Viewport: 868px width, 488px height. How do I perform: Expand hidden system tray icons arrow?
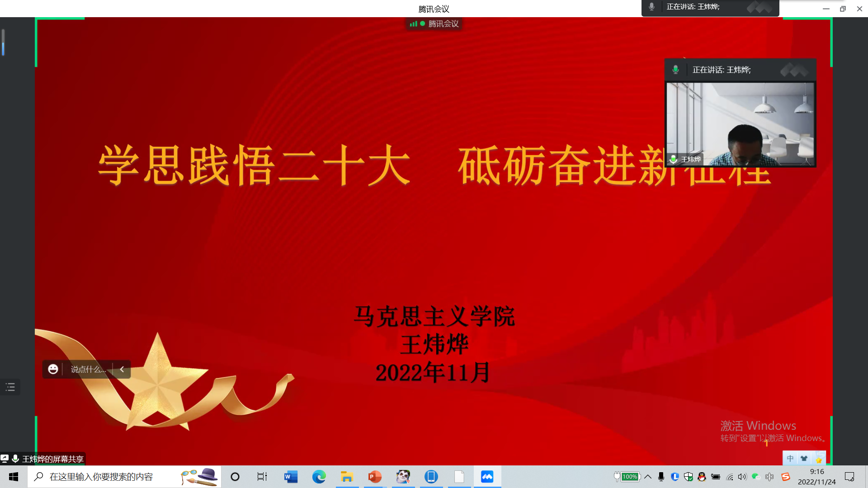(648, 477)
